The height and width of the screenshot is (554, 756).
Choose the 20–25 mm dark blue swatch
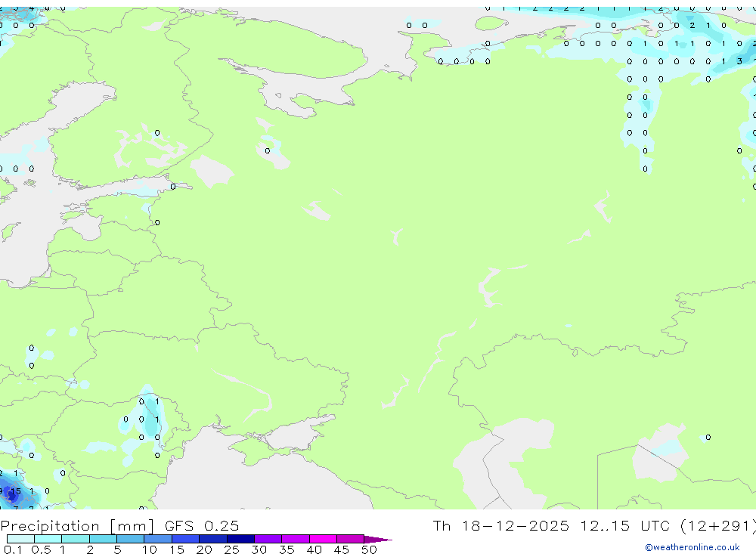[212, 539]
